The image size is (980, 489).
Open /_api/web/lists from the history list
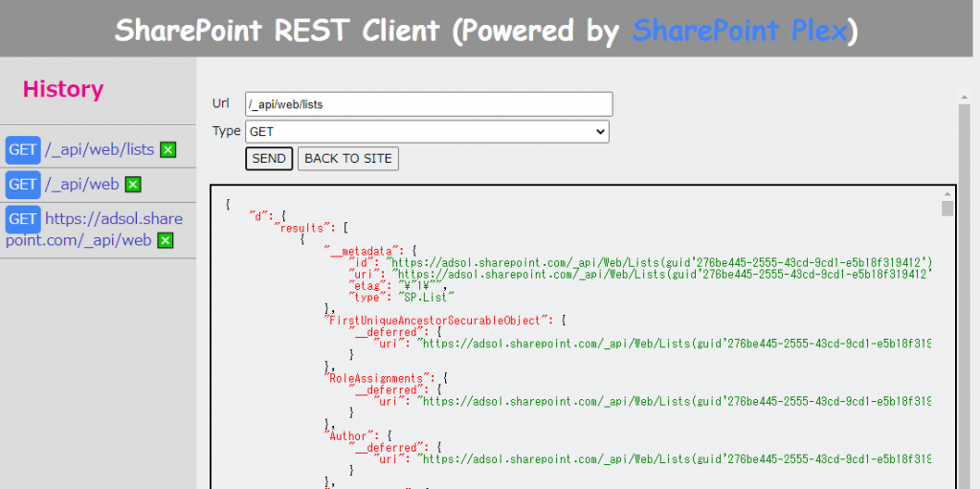100,149
